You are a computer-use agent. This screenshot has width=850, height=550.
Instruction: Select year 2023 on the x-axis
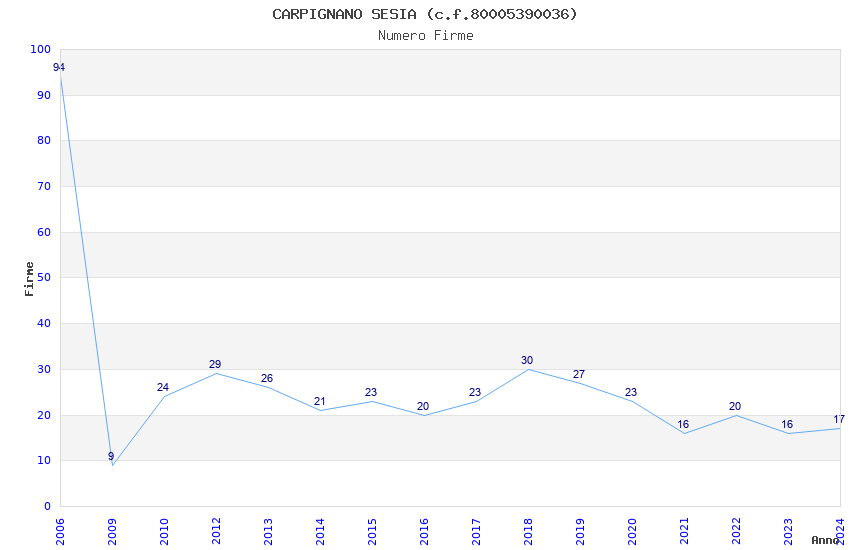(789, 532)
